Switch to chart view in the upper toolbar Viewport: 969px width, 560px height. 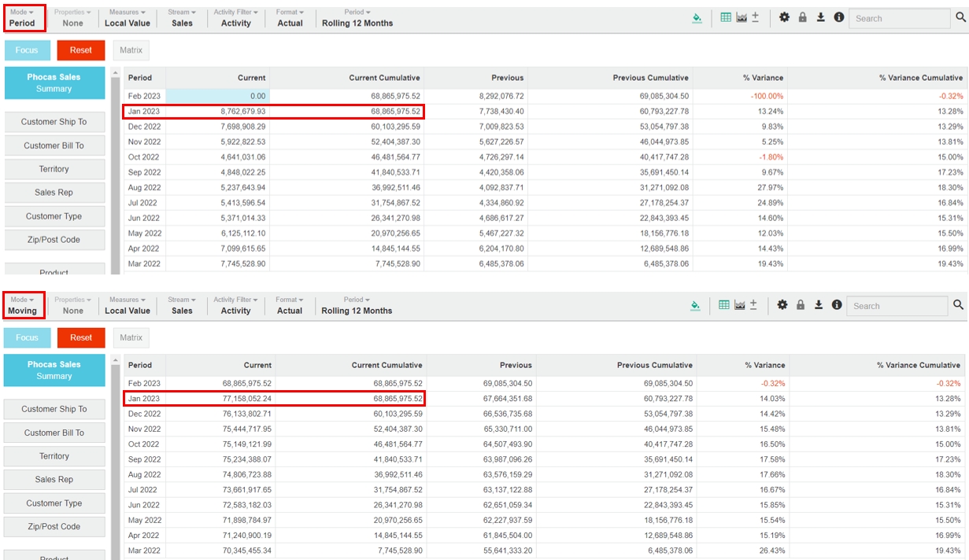click(741, 17)
